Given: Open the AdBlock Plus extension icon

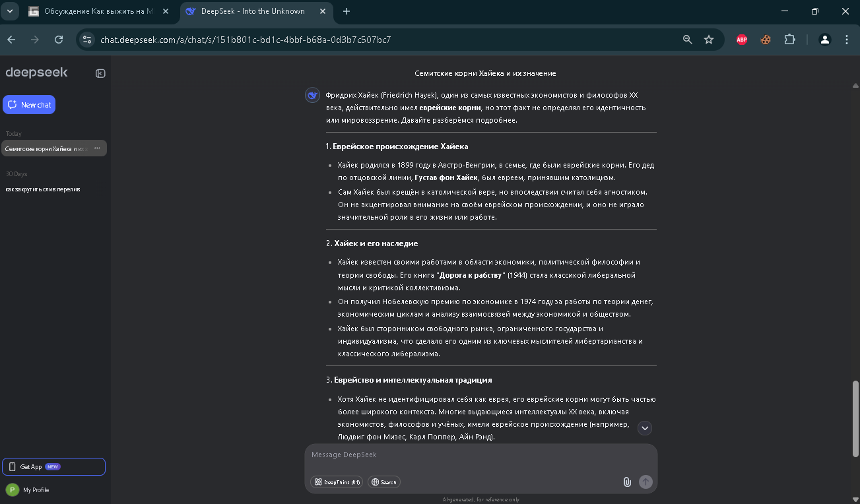Looking at the screenshot, I should pos(742,40).
